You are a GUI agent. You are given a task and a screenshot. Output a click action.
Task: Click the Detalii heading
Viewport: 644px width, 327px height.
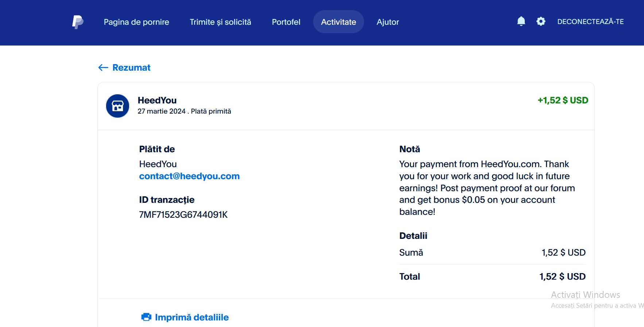coord(413,236)
